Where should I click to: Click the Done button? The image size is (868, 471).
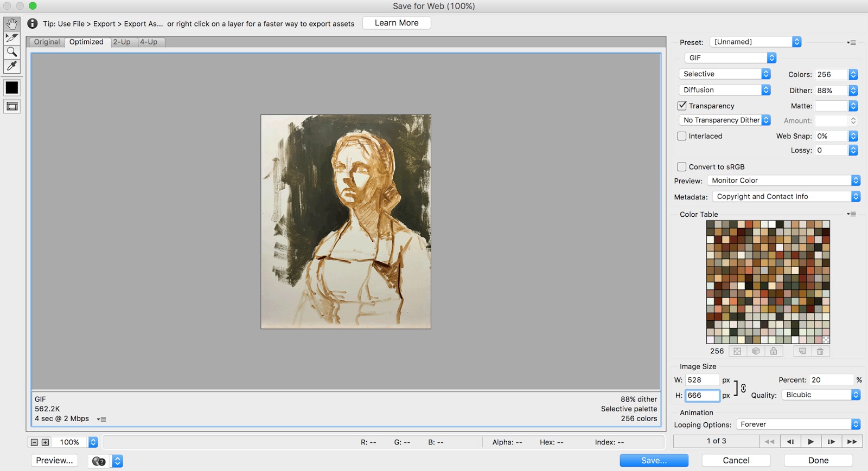pyautogui.click(x=818, y=461)
